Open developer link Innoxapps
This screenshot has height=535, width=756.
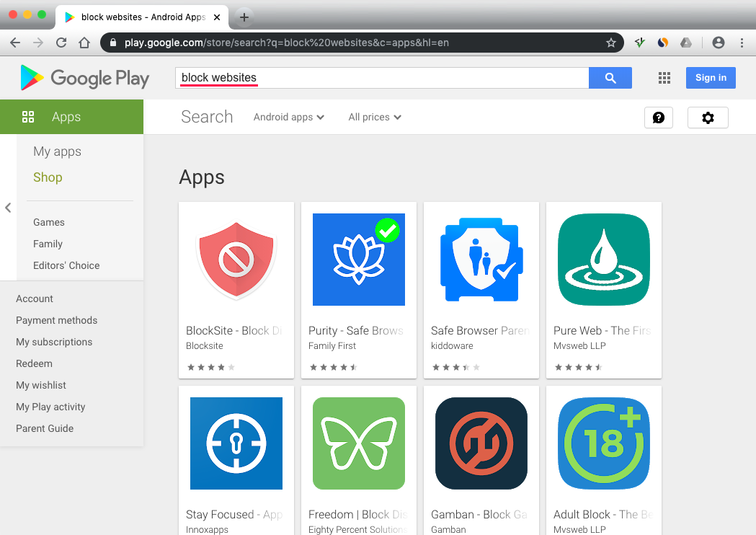(207, 529)
